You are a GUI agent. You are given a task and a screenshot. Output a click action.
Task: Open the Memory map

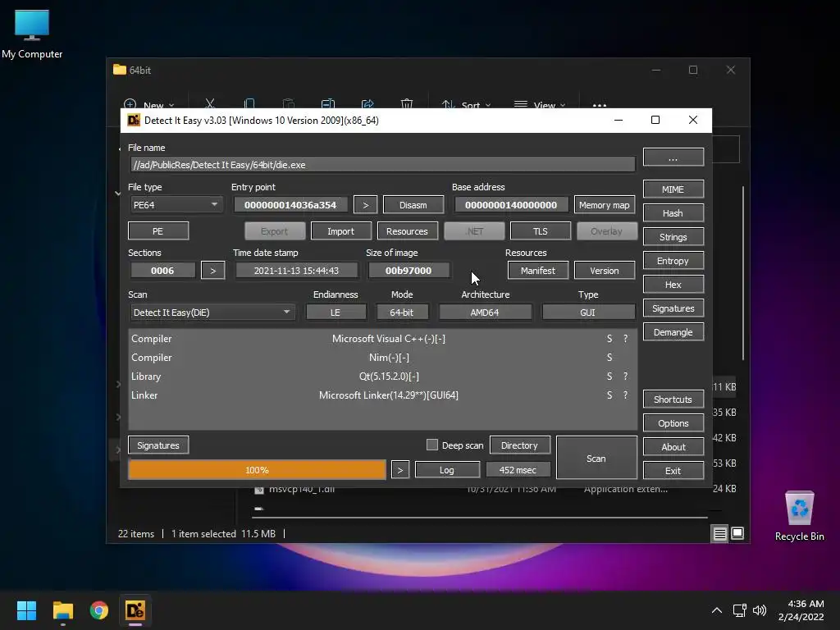pos(605,204)
